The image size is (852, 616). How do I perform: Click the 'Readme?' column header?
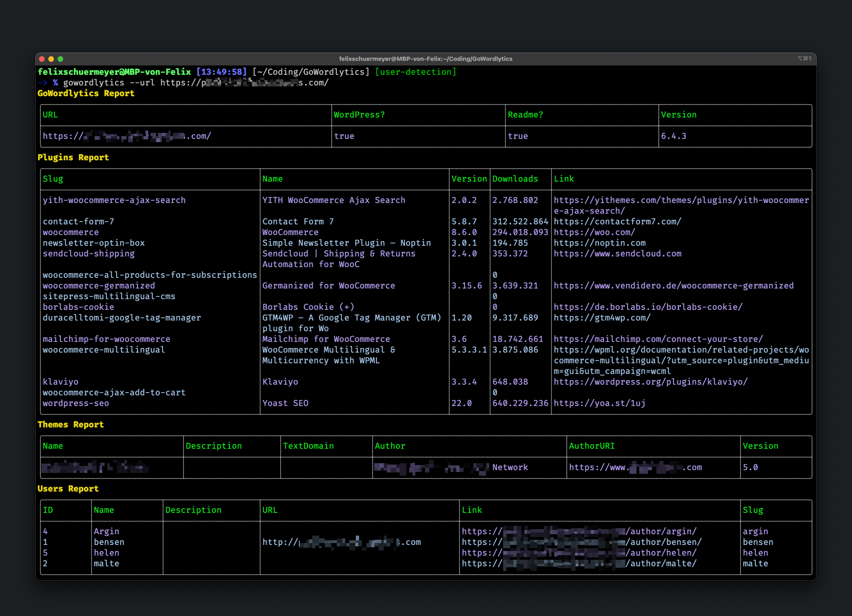click(x=525, y=115)
